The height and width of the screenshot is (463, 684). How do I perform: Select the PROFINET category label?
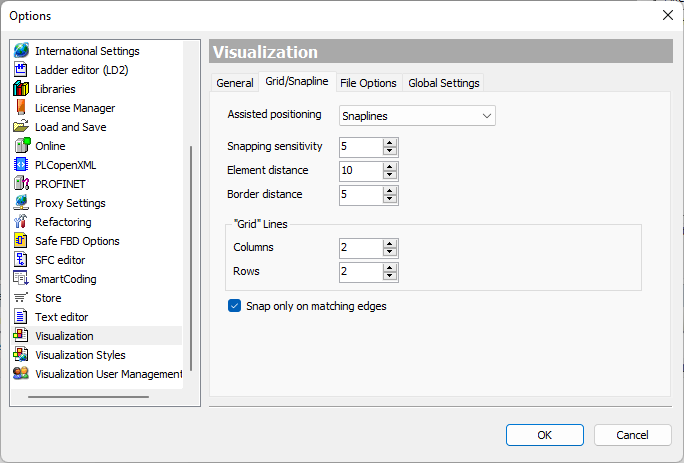click(60, 184)
